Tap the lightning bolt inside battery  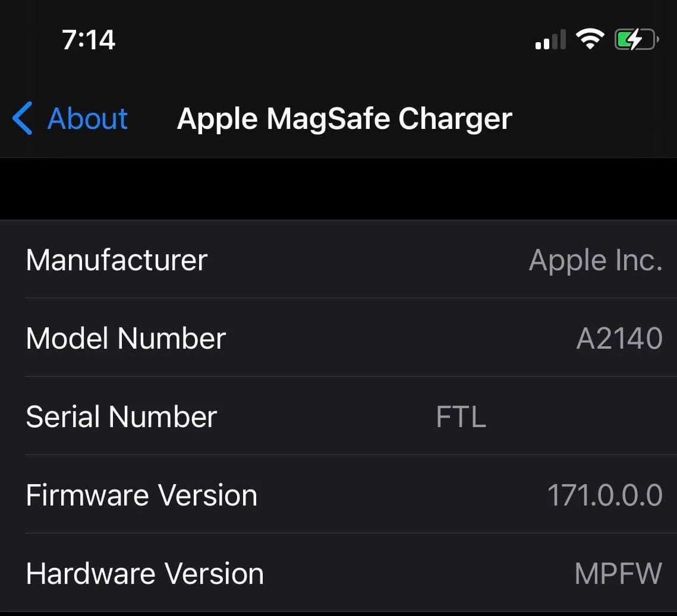coord(634,40)
